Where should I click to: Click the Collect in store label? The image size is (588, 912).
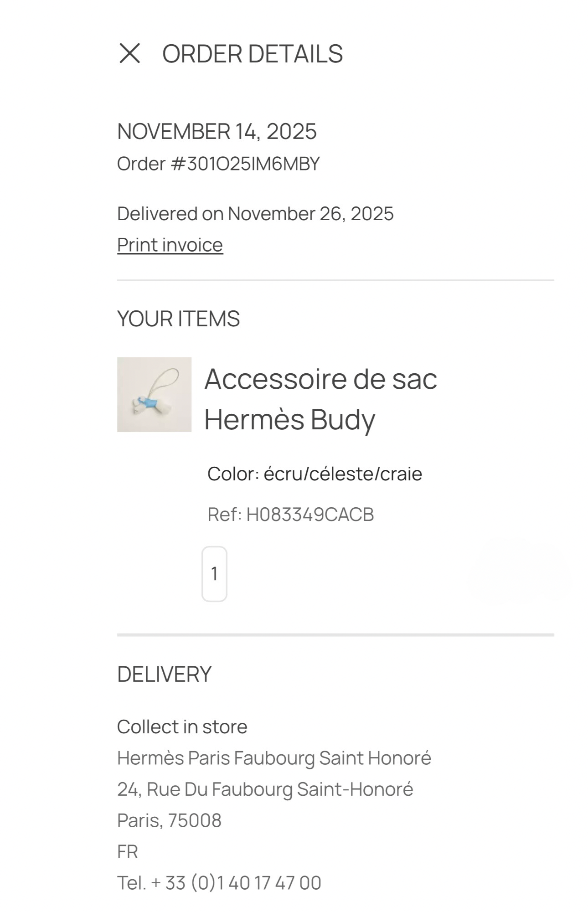(182, 727)
